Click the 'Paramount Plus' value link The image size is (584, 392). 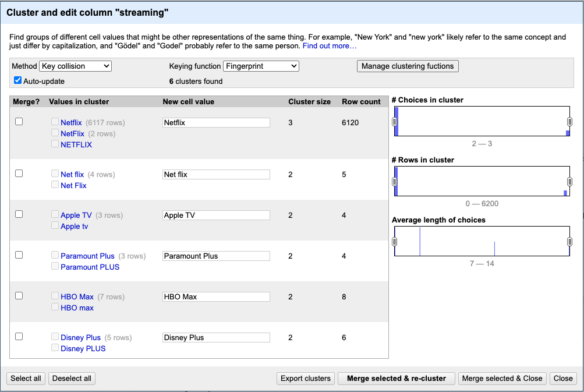(87, 256)
